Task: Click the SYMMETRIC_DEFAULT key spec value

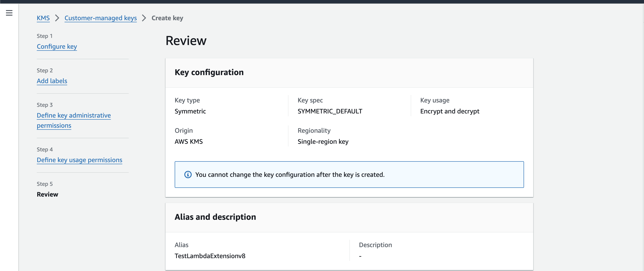Action: 330,111
